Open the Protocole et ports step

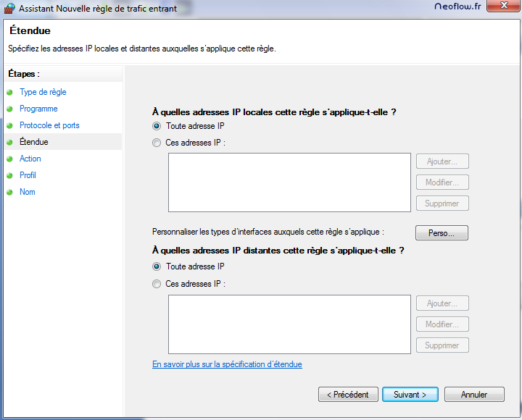click(49, 126)
